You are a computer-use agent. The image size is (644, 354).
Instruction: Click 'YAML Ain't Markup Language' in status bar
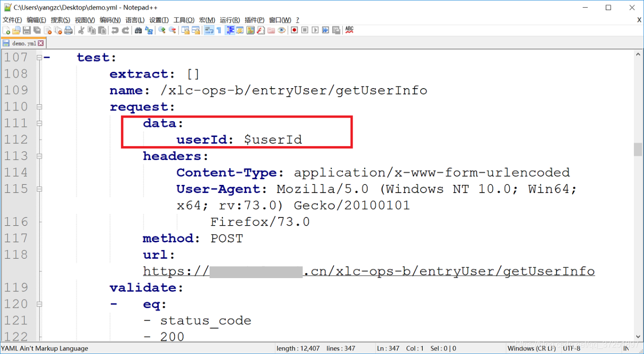pos(45,348)
